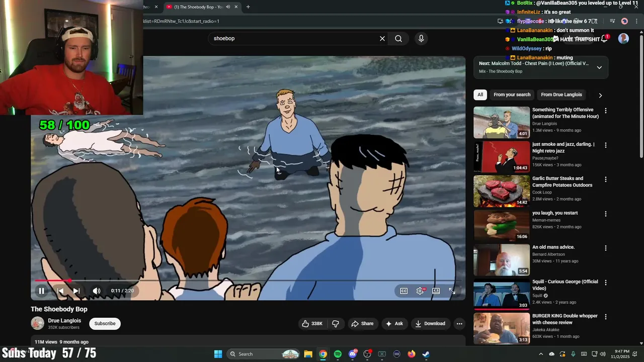Open the video player settings gear

[x=420, y=291]
